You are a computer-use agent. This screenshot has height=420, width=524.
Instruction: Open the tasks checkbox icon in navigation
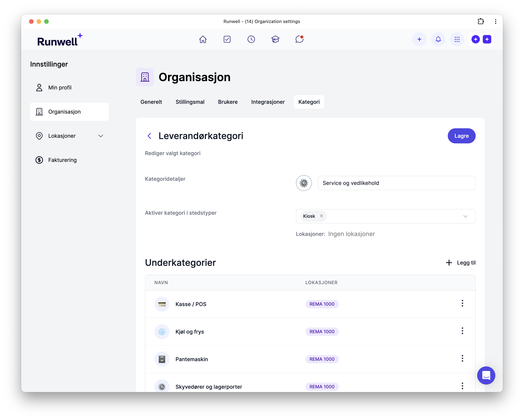click(x=227, y=39)
